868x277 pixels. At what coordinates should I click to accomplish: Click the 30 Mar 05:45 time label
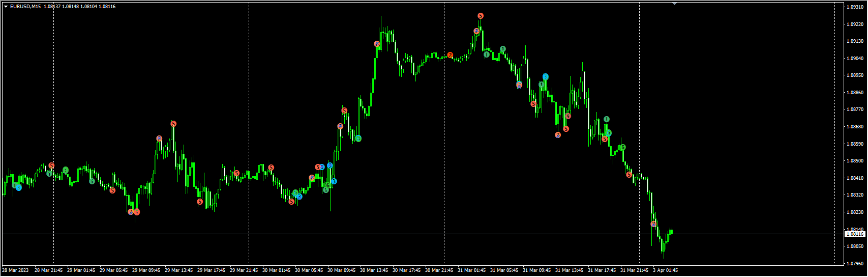click(x=309, y=270)
